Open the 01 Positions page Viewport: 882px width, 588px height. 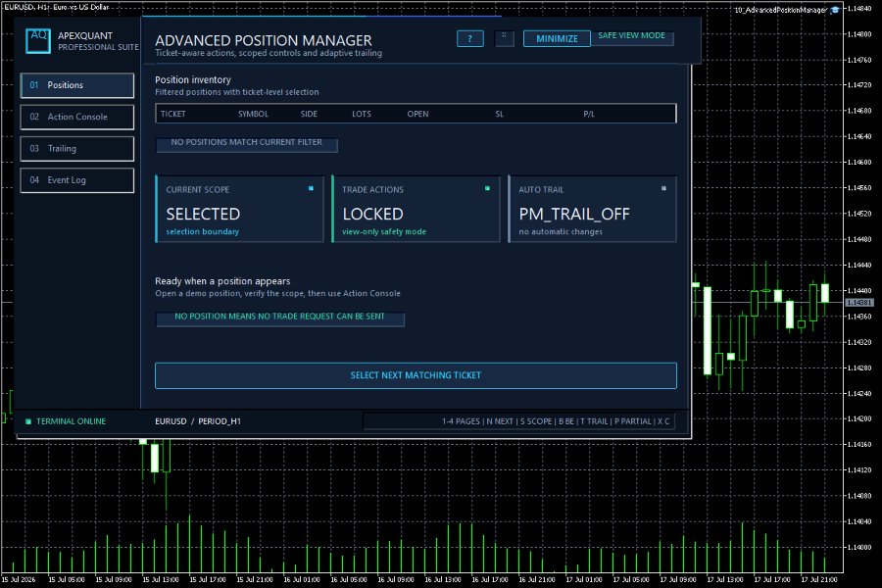(x=77, y=85)
